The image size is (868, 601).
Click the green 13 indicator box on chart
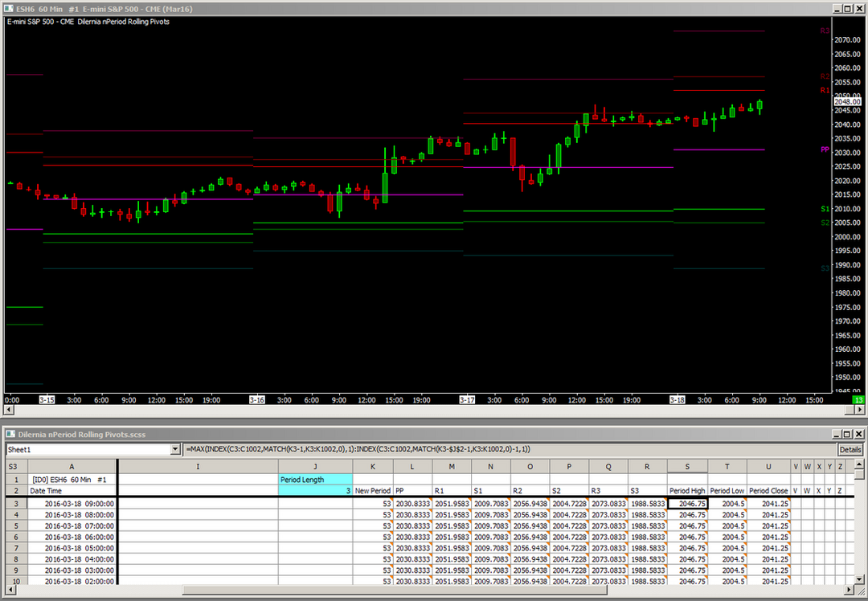tap(858, 399)
